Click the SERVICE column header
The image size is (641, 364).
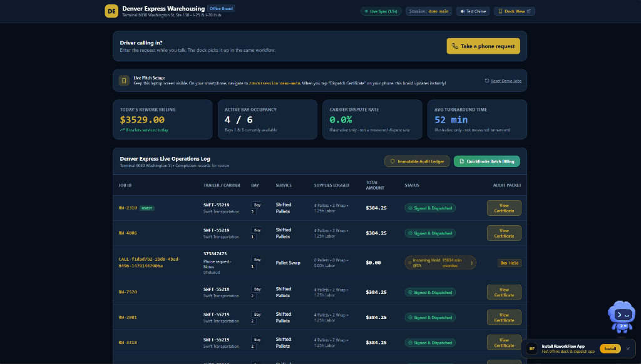(x=284, y=186)
